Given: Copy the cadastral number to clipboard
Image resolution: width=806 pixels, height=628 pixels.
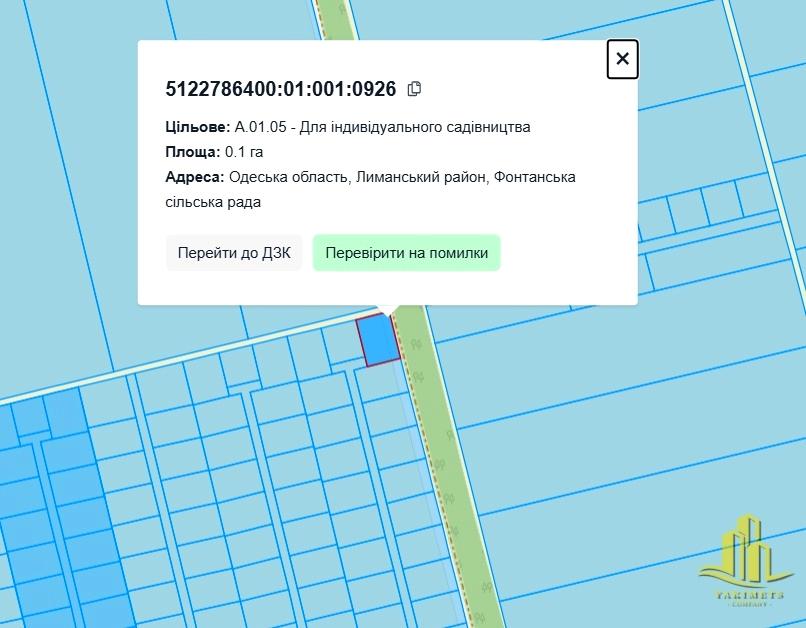Looking at the screenshot, I should [x=414, y=88].
